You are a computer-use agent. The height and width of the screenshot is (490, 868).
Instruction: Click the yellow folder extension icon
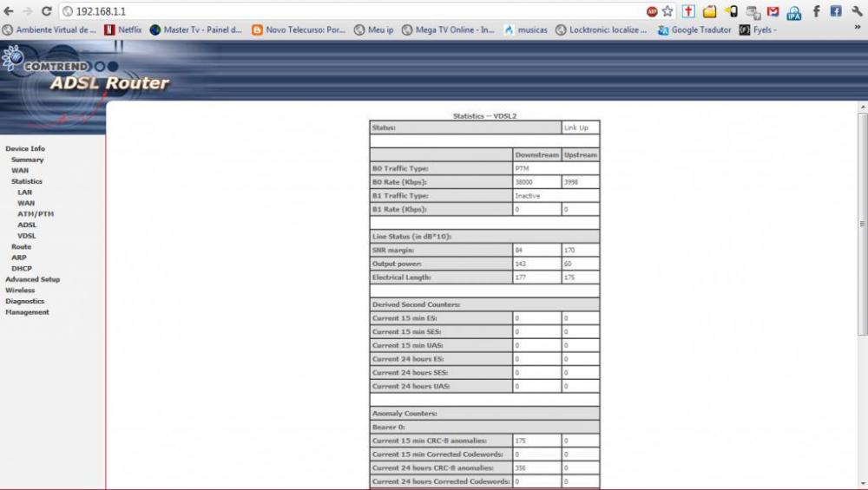[710, 11]
